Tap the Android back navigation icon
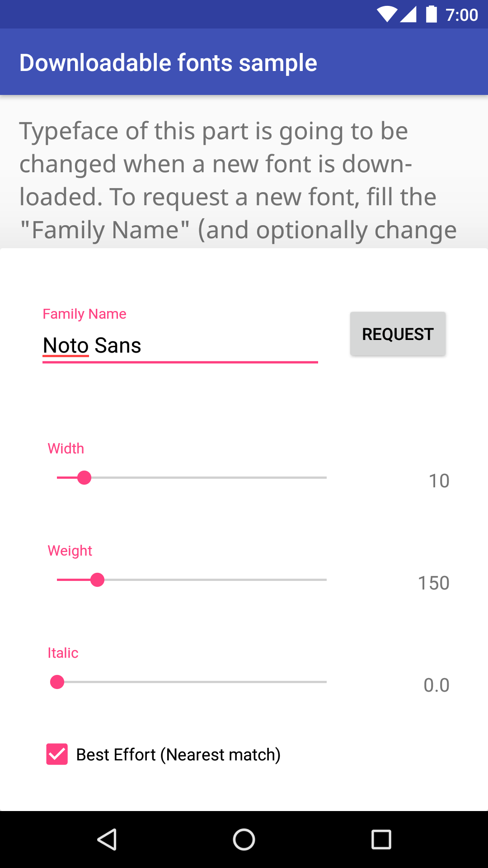 pos(108,840)
